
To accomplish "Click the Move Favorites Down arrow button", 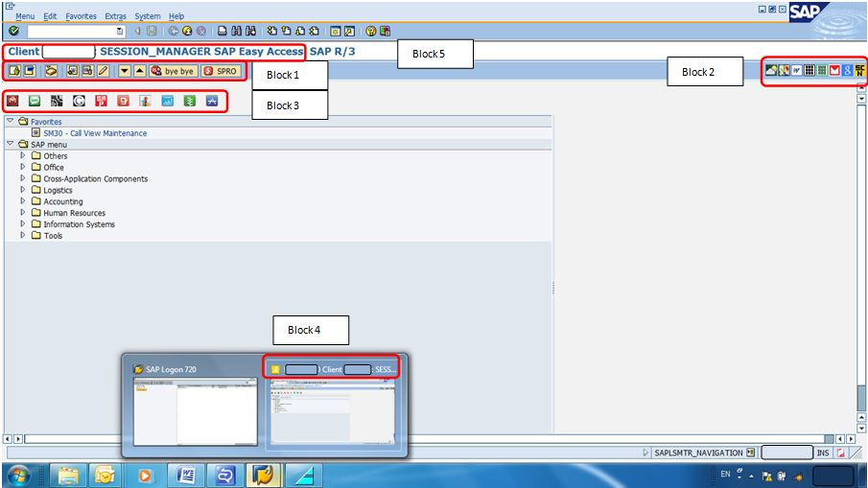I will (125, 71).
